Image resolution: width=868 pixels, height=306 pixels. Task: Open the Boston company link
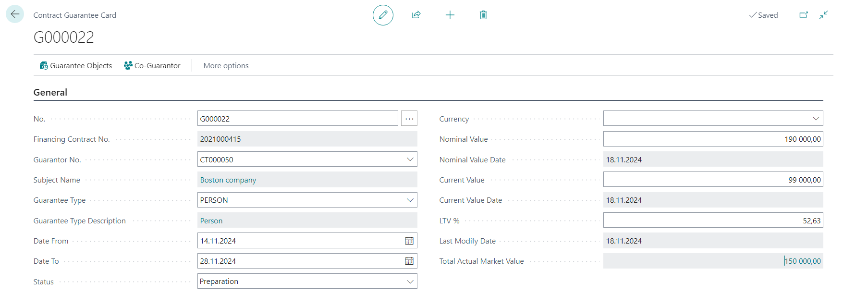[228, 180]
